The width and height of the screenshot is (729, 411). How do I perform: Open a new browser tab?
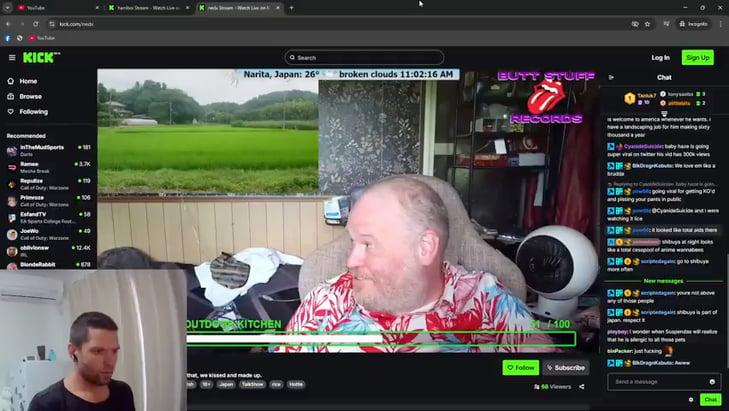pos(292,8)
